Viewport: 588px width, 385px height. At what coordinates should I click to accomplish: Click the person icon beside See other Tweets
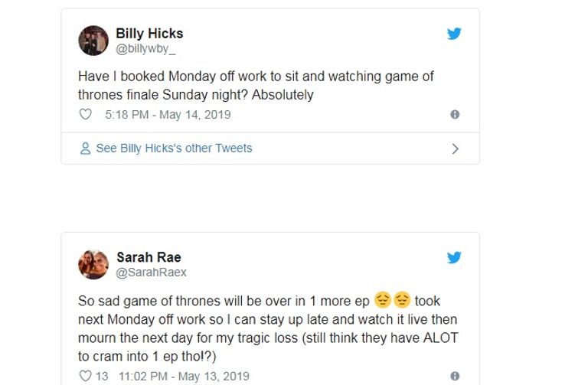tap(86, 148)
